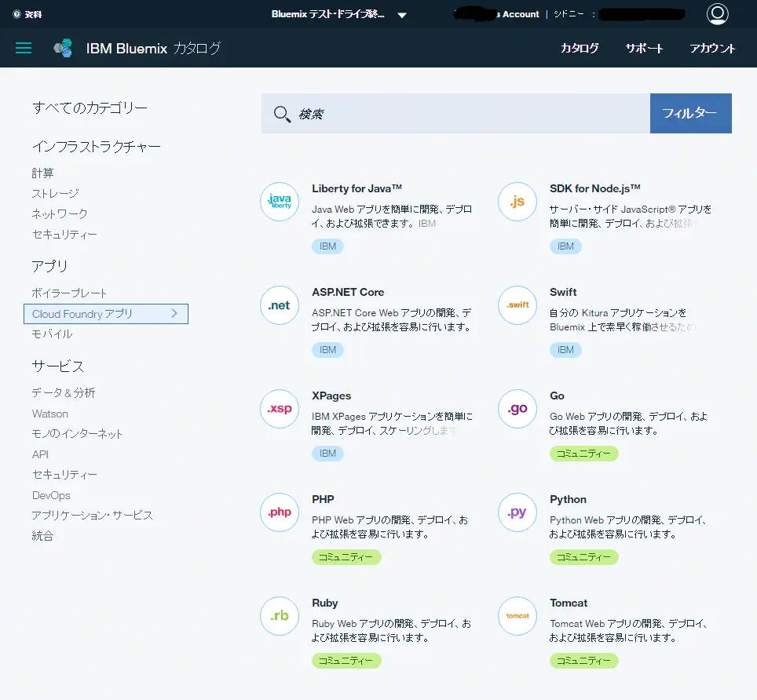Open the カタログ menu item
The height and width of the screenshot is (700, 757).
point(580,48)
